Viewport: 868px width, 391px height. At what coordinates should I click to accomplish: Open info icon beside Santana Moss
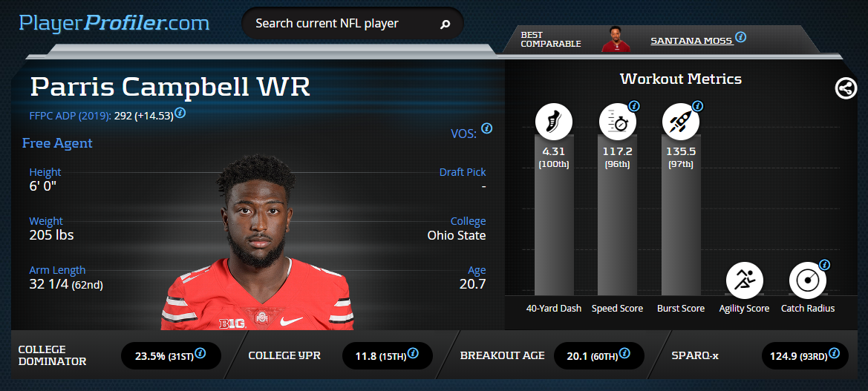pyautogui.click(x=741, y=38)
